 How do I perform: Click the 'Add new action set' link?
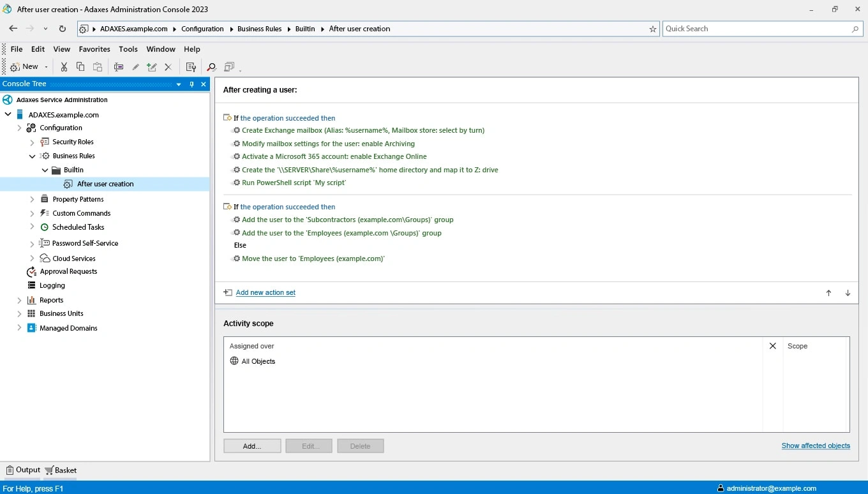click(266, 292)
